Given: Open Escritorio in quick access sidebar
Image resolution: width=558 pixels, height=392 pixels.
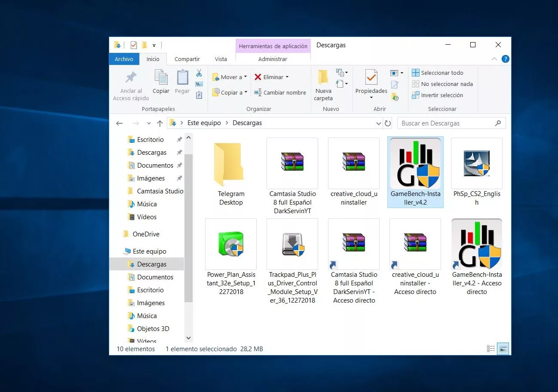Looking at the screenshot, I should 150,140.
